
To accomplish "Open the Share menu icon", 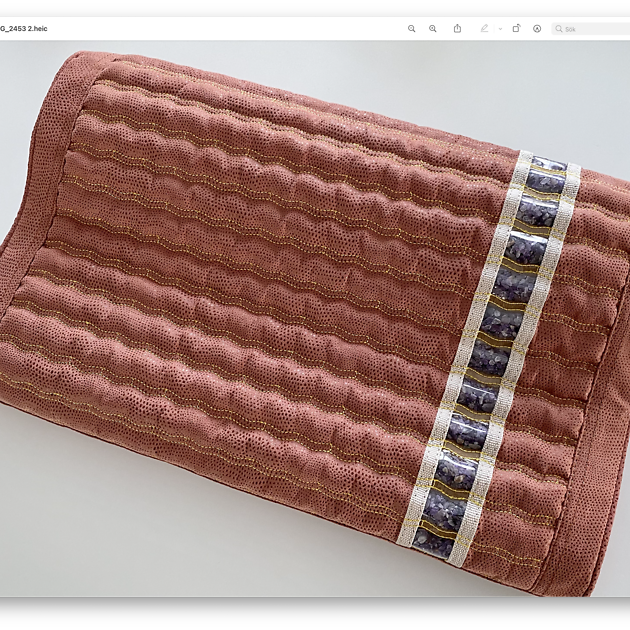I will [457, 29].
